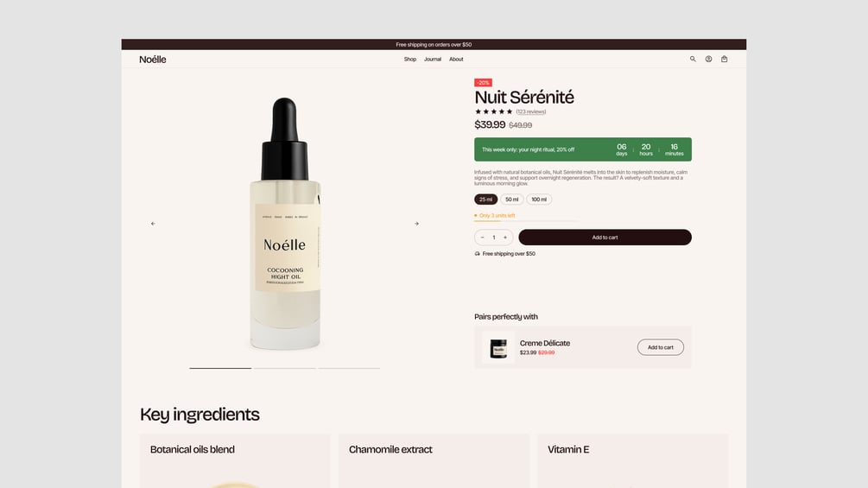Select the 25 ml size option
Viewport: 868px width, 488px height.
[486, 200]
